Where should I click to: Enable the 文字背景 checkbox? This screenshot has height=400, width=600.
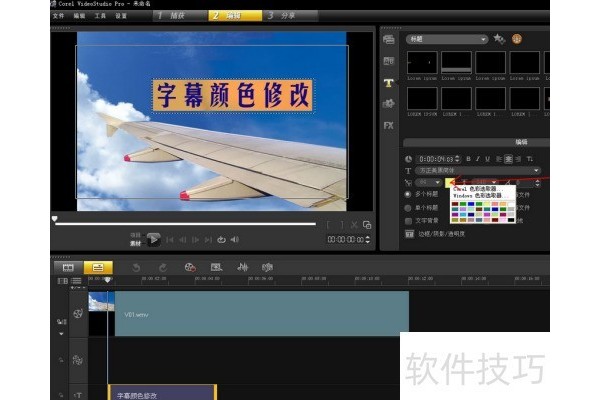pyautogui.click(x=408, y=221)
